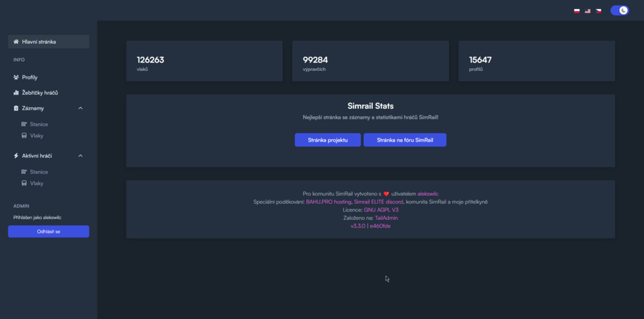Open Stanice under Záznamy
644x319 pixels.
point(39,124)
